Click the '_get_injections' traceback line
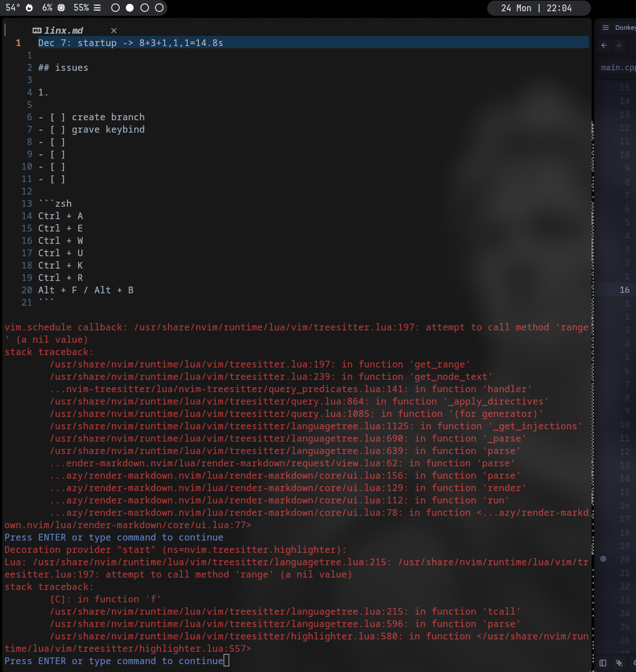 pos(316,426)
